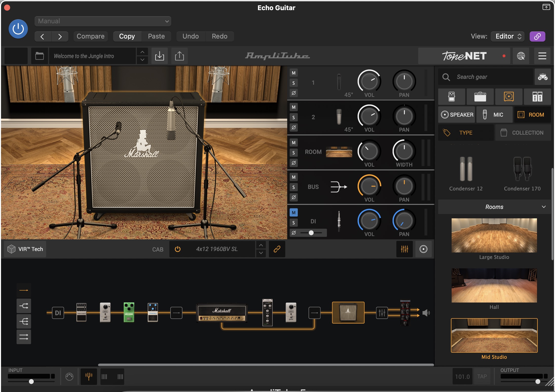
Task: Open the View Editor dropdown
Action: 508,36
